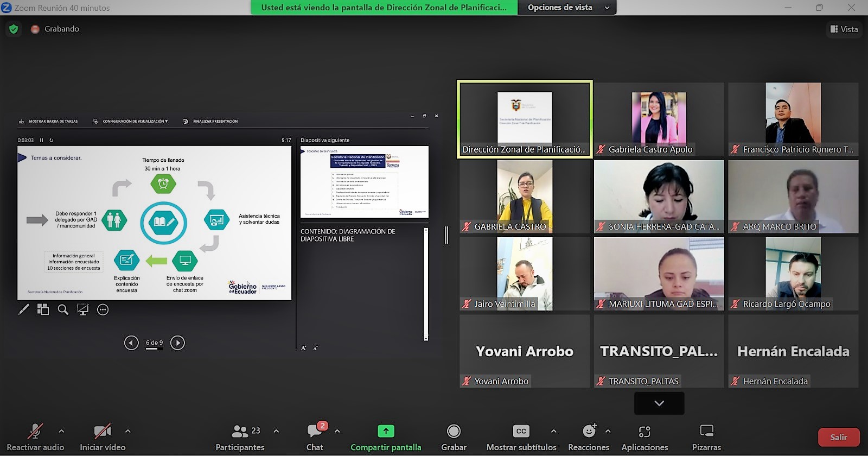
Task: Expand the Opciones de vista dropdown
Action: 568,8
